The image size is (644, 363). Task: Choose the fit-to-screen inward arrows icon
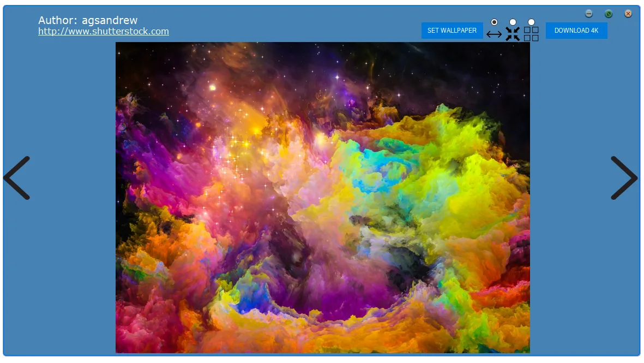click(x=513, y=34)
